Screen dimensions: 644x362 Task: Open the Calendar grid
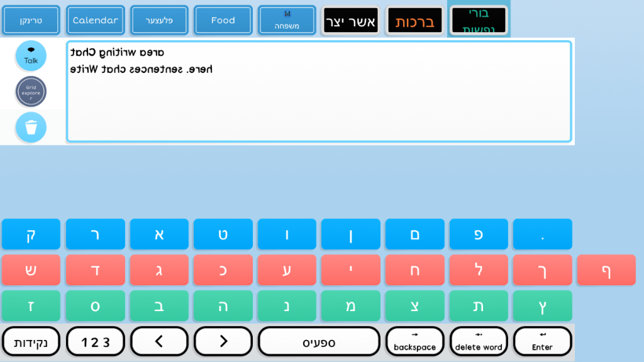point(95,20)
